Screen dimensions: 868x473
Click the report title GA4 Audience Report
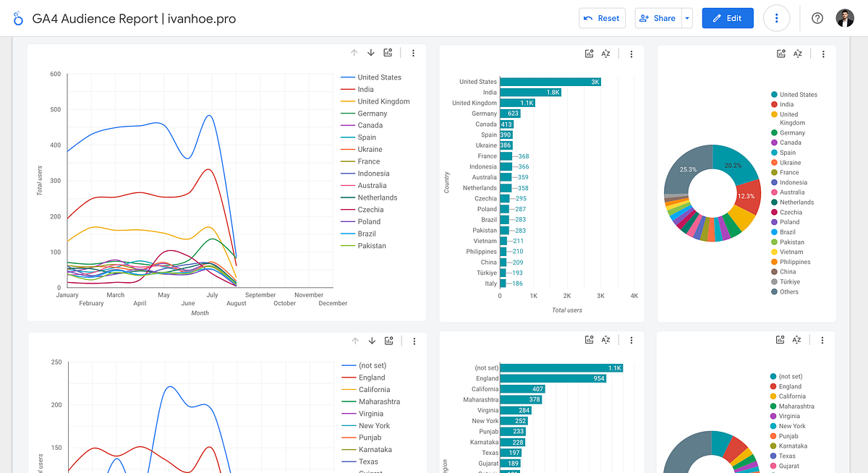click(134, 19)
